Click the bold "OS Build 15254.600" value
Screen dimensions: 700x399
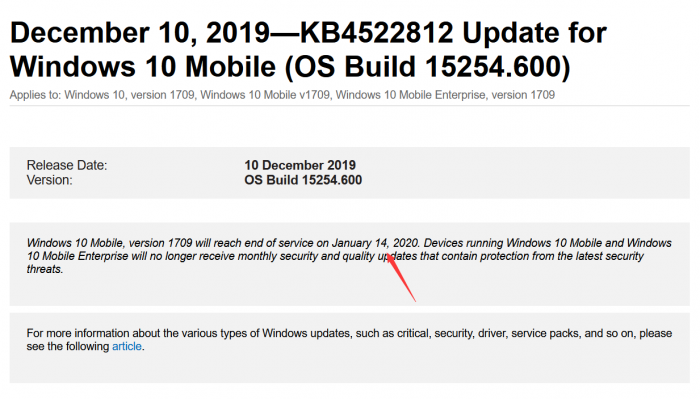click(303, 180)
